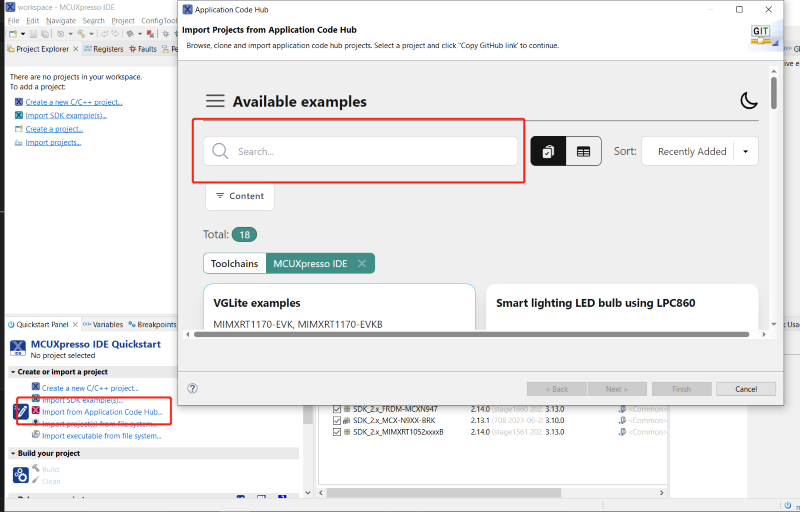Open the Search menu
The image size is (800, 512).
point(93,20)
